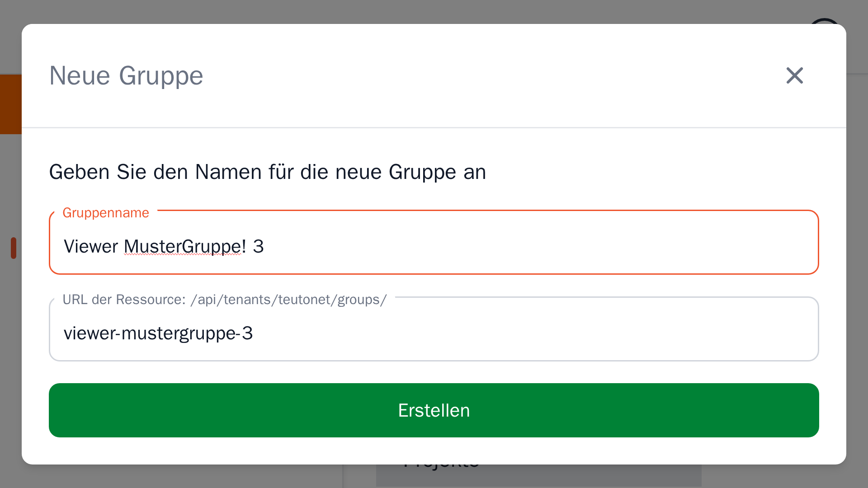The image size is (868, 488).
Task: Click the URL der Ressource field label
Action: (x=224, y=300)
